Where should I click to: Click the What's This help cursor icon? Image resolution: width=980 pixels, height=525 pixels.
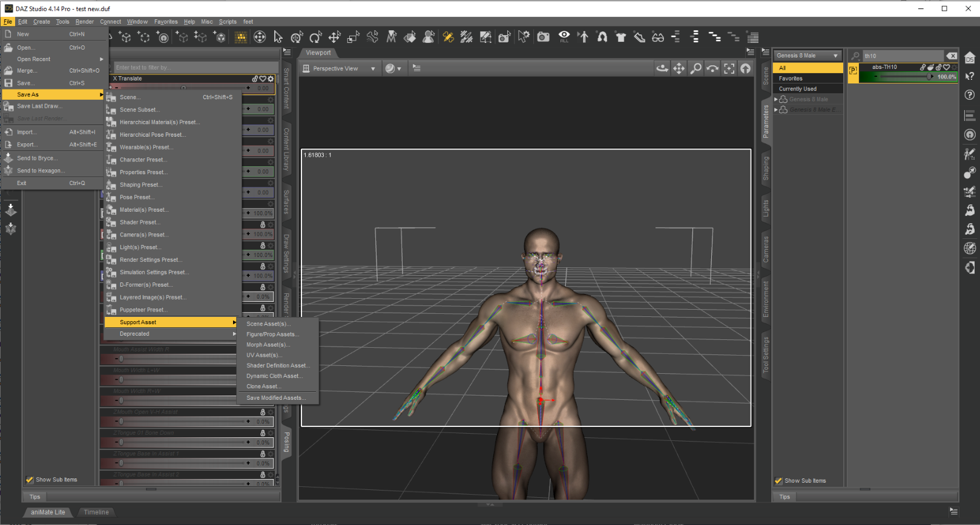[x=970, y=76]
